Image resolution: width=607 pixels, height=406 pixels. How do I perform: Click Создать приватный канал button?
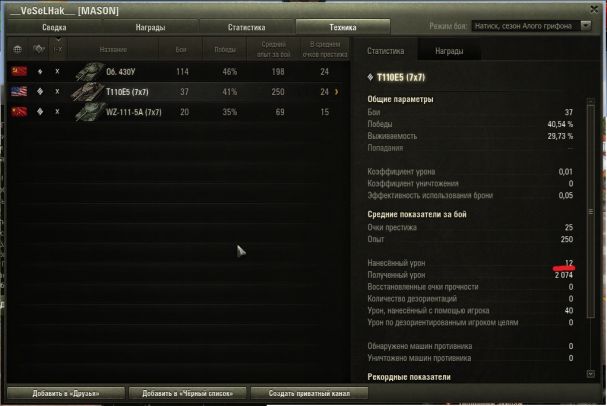[x=309, y=393]
